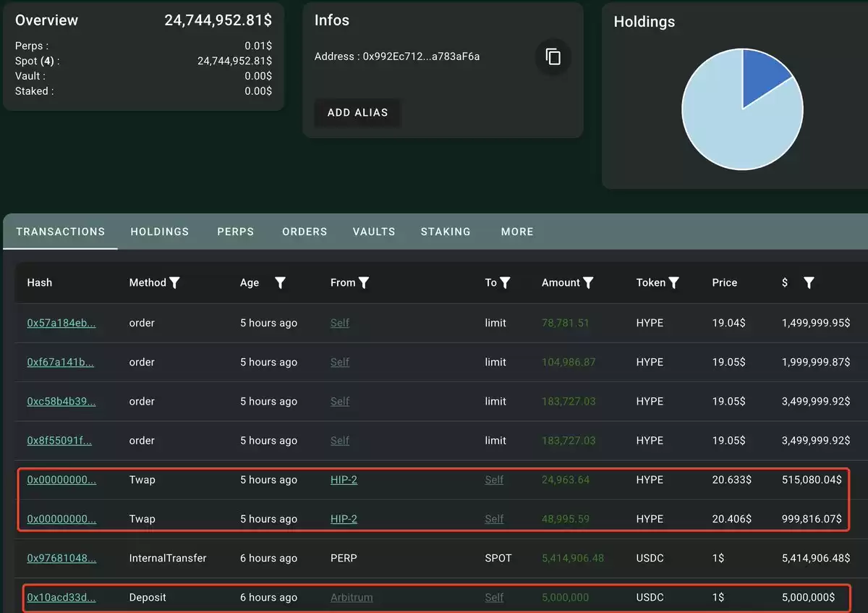Open the From column filter
This screenshot has width=868, height=613.
[x=364, y=283]
